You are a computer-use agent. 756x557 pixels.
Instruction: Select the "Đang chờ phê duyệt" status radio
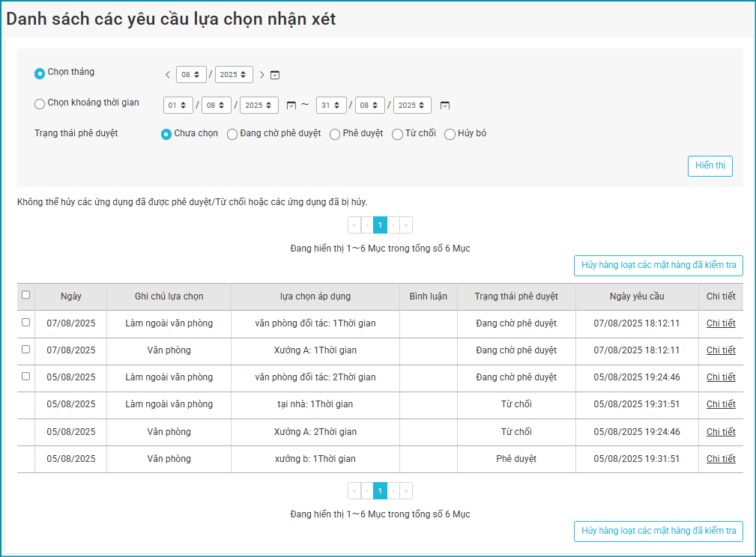(x=232, y=135)
